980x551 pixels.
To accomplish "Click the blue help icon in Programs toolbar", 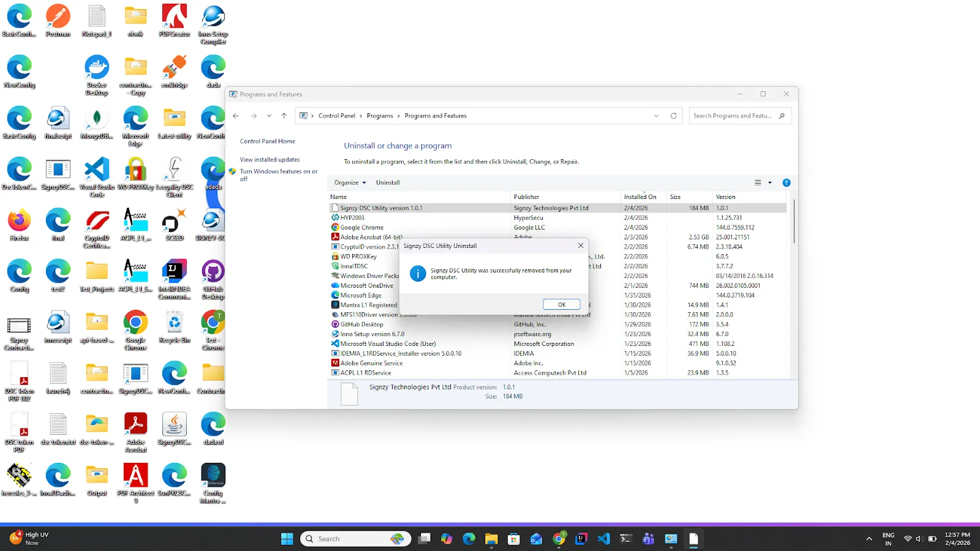I will pos(786,182).
